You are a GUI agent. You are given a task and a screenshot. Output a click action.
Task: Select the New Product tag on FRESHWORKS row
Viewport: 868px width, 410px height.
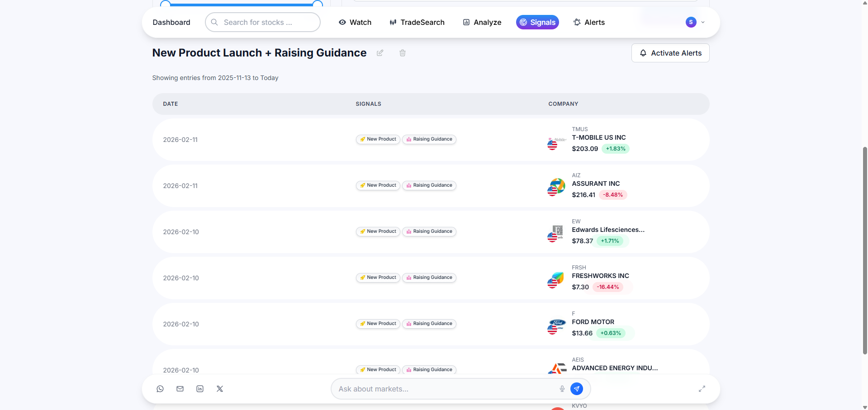378,278
